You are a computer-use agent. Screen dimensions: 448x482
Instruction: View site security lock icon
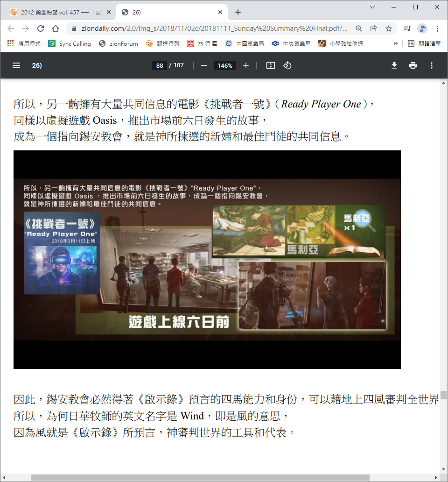pos(74,28)
